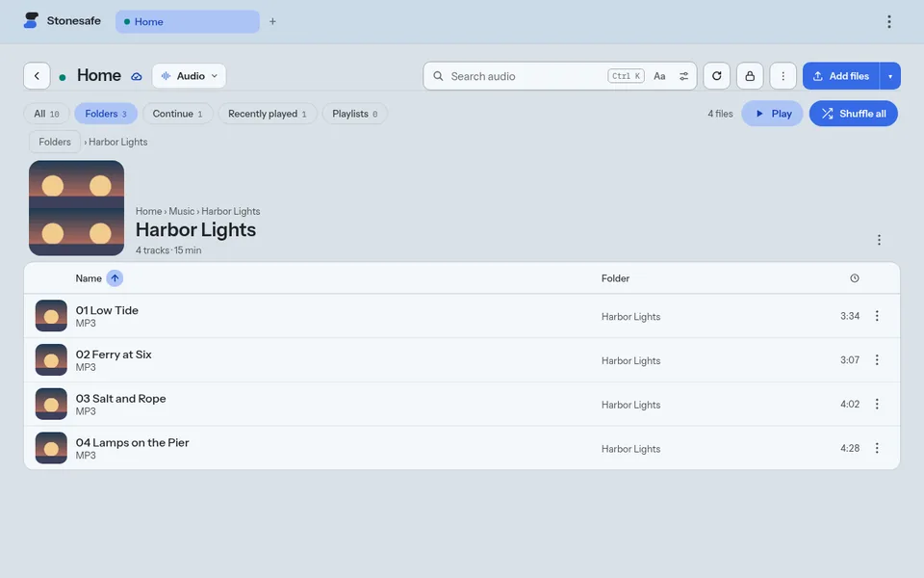Select track 04 Lamps on the Pier
The width and height of the screenshot is (924, 578).
462,448
